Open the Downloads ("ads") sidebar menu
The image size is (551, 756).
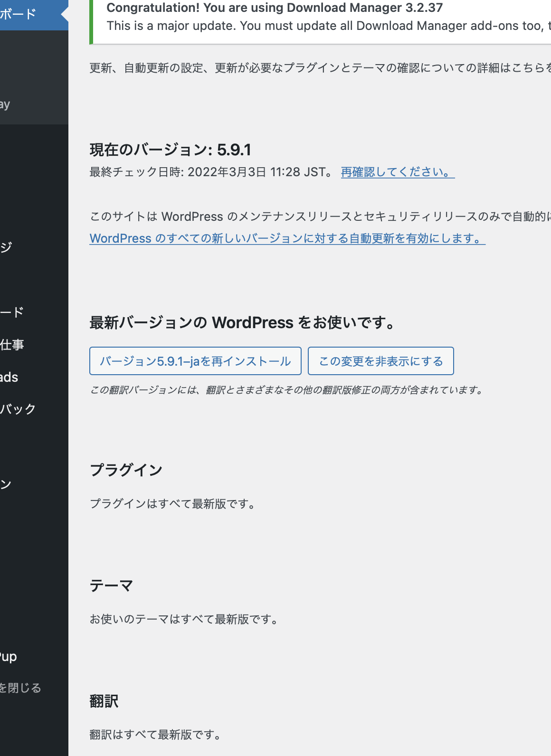click(x=9, y=378)
